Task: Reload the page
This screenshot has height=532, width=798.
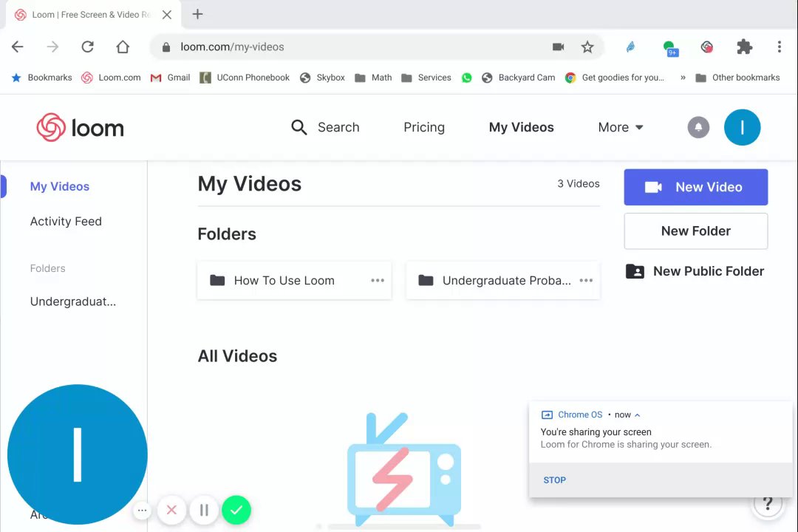Action: (87, 47)
